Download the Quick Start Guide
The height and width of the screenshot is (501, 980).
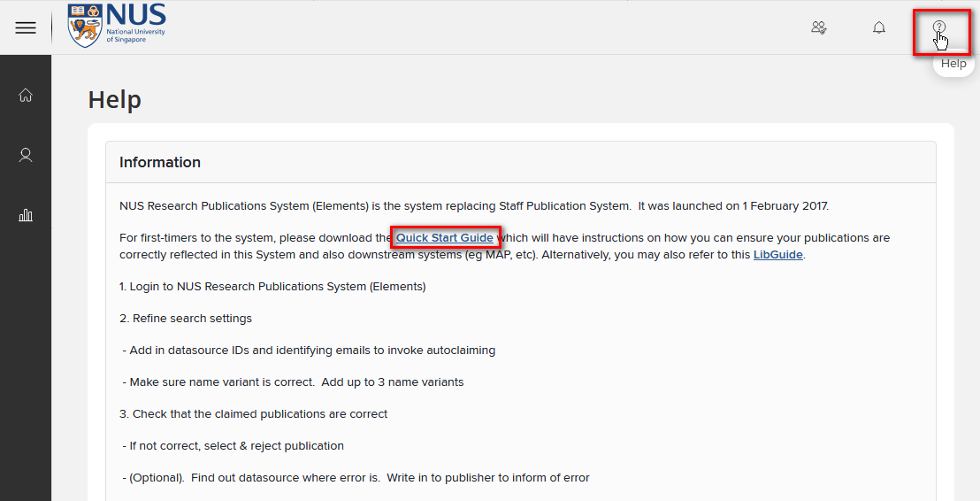[444, 238]
